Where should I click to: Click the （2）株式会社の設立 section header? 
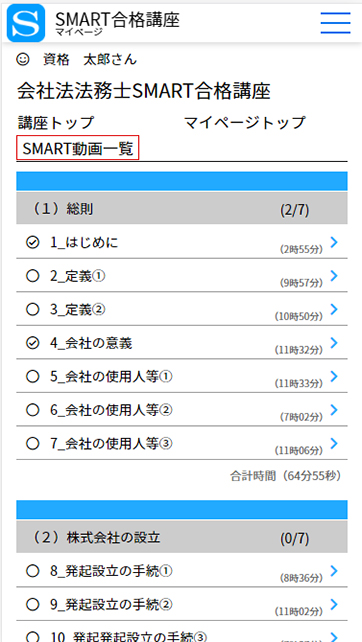pyautogui.click(x=182, y=537)
